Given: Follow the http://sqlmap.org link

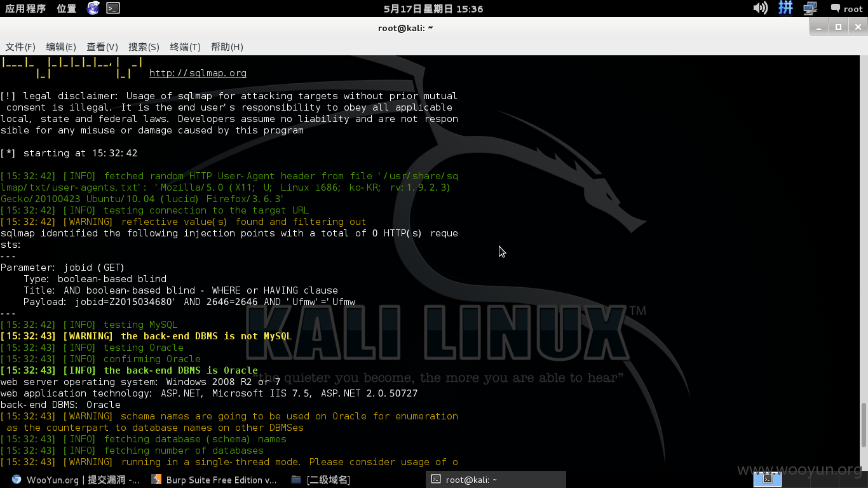Looking at the screenshot, I should pos(198,73).
